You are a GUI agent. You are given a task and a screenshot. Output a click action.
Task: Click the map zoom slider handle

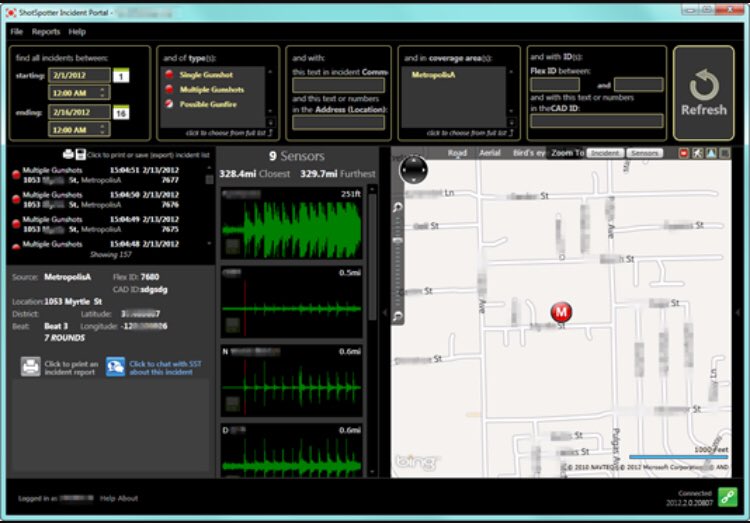pos(397,240)
